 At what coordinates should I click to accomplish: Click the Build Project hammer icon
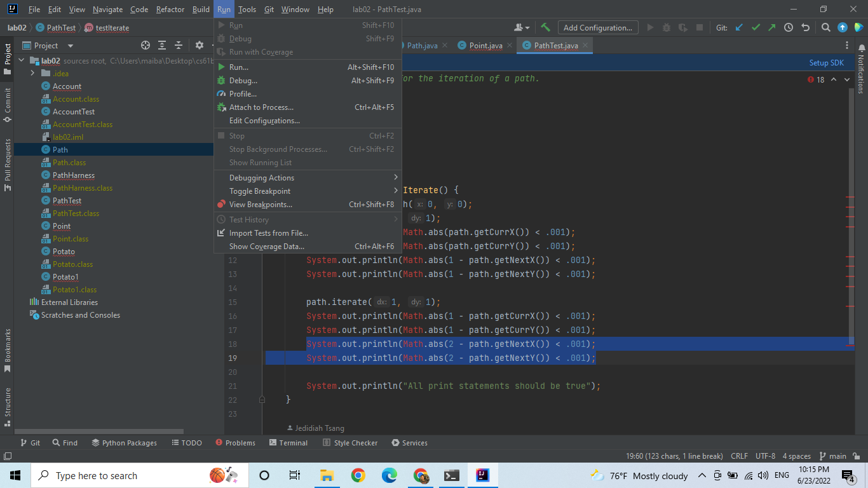coord(545,27)
